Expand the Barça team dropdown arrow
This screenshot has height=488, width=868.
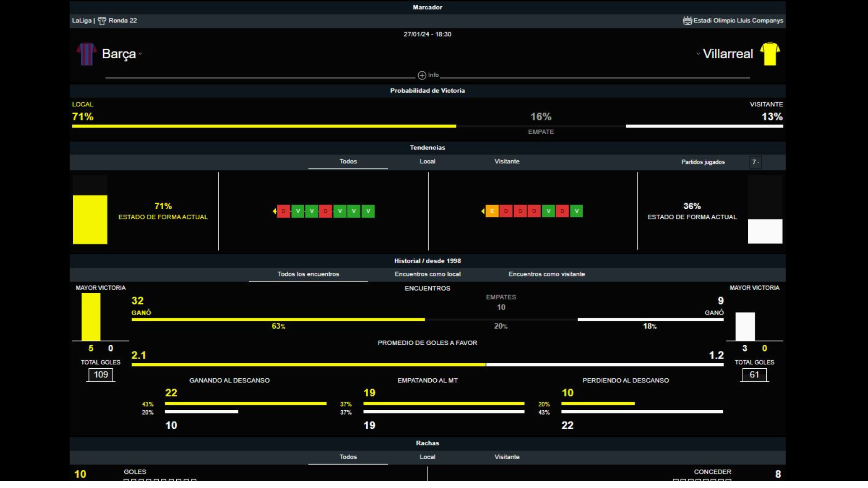coord(141,54)
